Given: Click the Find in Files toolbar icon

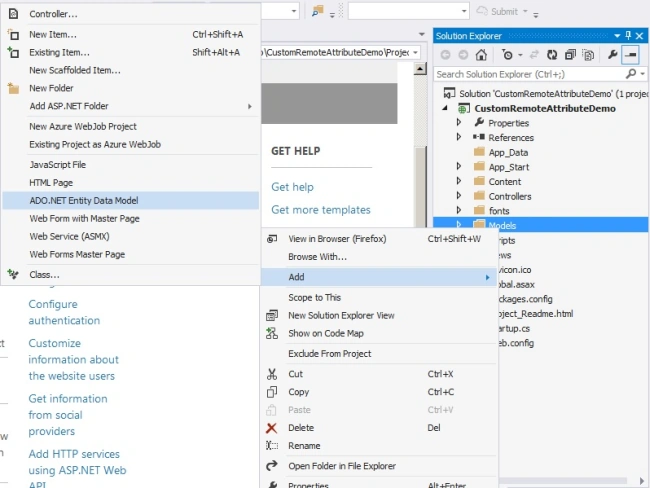Looking at the screenshot, I should [x=318, y=11].
